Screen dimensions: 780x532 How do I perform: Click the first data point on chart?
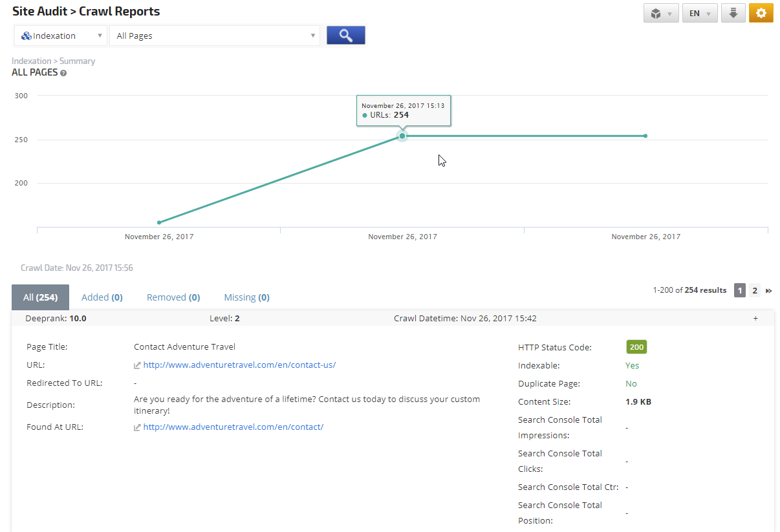point(159,222)
